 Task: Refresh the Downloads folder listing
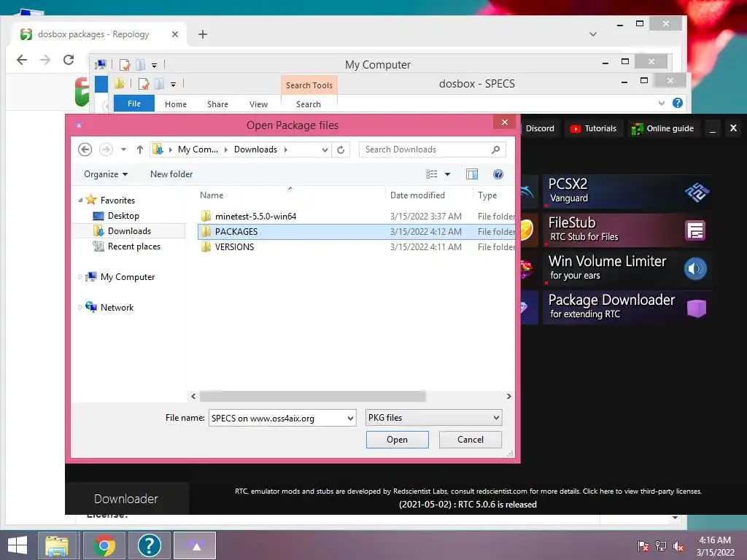point(341,150)
